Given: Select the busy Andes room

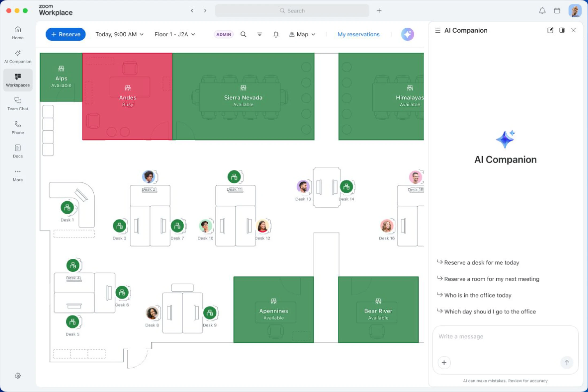Looking at the screenshot, I should click(x=127, y=96).
